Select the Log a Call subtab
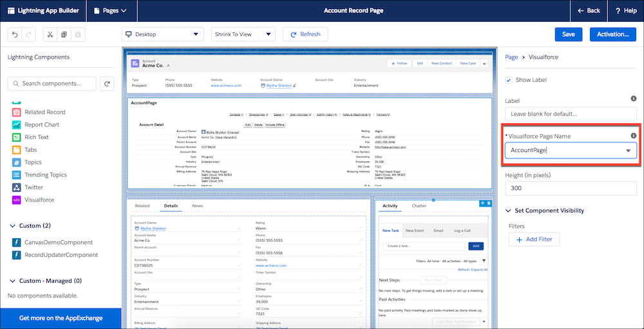The image size is (644, 329). pos(462,231)
